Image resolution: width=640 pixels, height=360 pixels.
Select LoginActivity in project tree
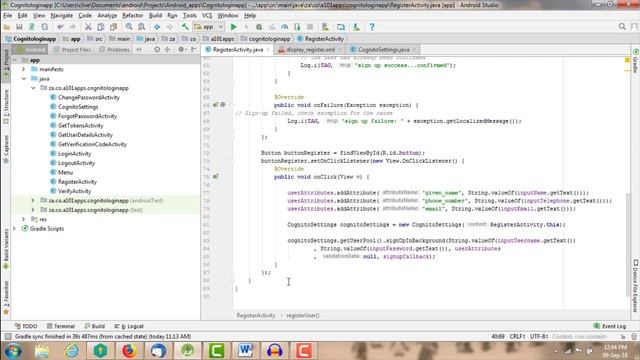pos(74,154)
